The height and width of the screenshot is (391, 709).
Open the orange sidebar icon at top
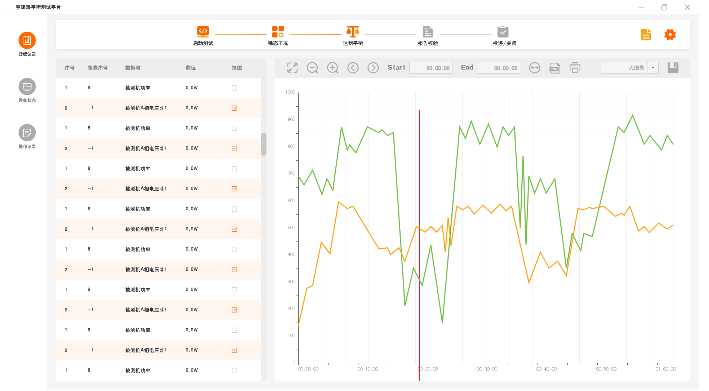(27, 40)
